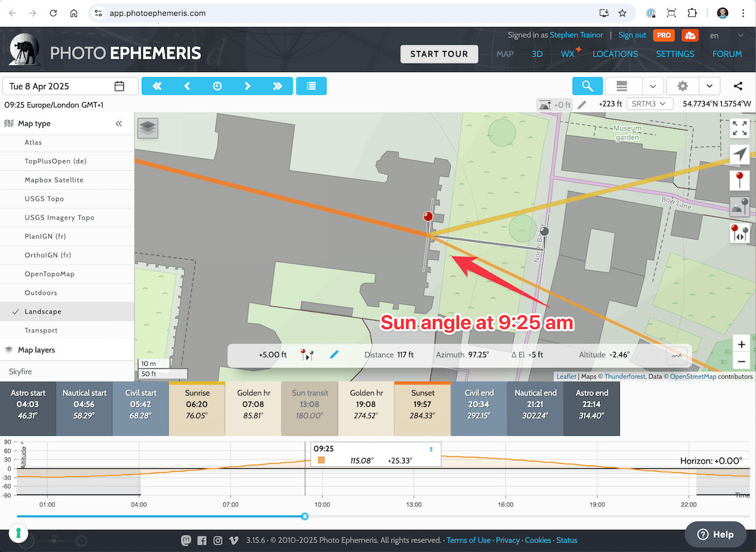The height and width of the screenshot is (552, 756).
Task: Click the swap primary and secondary pins button
Action: pos(739,233)
